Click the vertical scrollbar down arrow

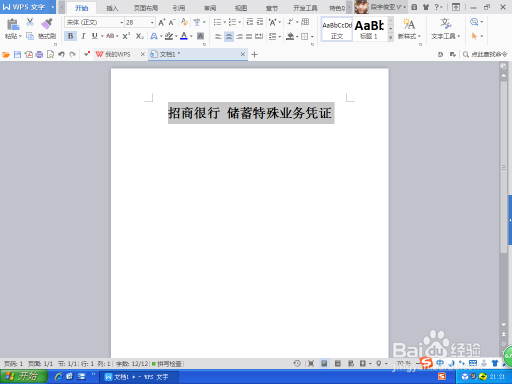point(504,324)
